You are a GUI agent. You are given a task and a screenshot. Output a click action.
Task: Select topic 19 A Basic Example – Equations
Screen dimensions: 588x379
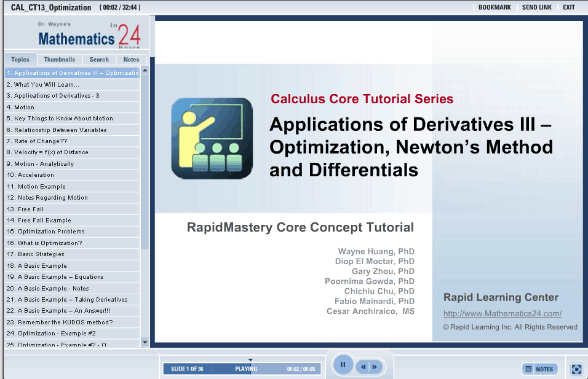coord(73,277)
